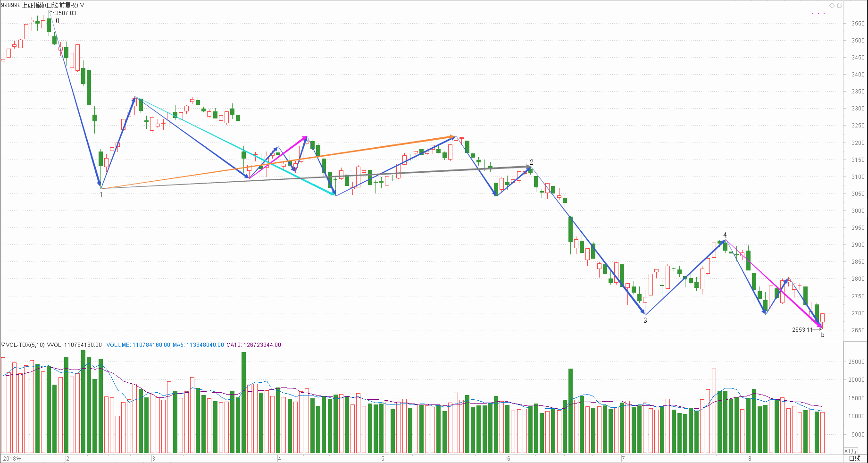Image resolution: width=868 pixels, height=463 pixels.
Task: Click the 2018年 label on time axis
Action: [x=12, y=458]
